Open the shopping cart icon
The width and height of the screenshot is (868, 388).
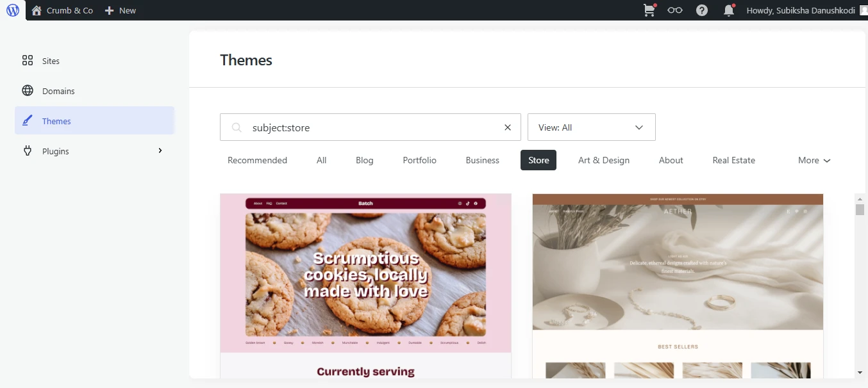tap(650, 10)
